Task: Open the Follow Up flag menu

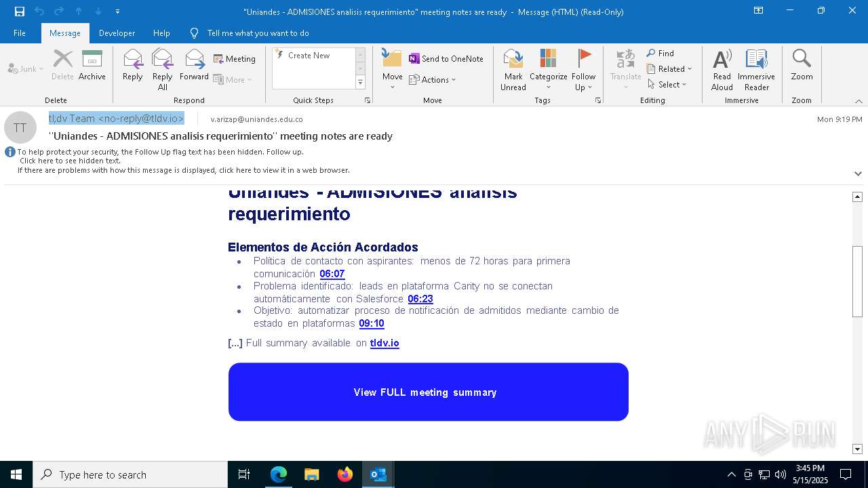Action: coord(583,70)
